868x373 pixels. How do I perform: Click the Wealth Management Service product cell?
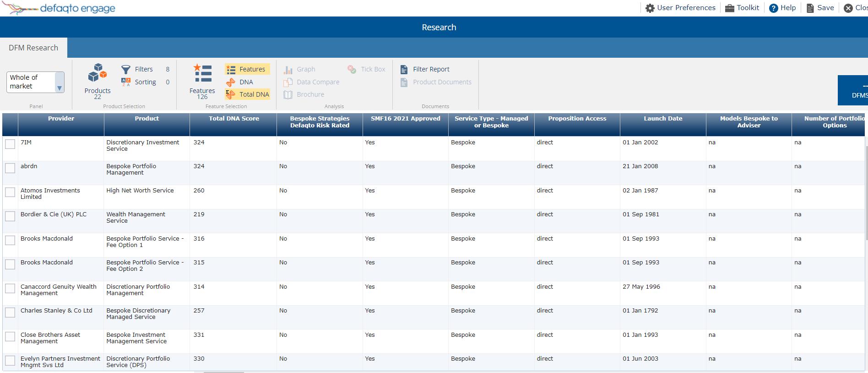coord(147,221)
